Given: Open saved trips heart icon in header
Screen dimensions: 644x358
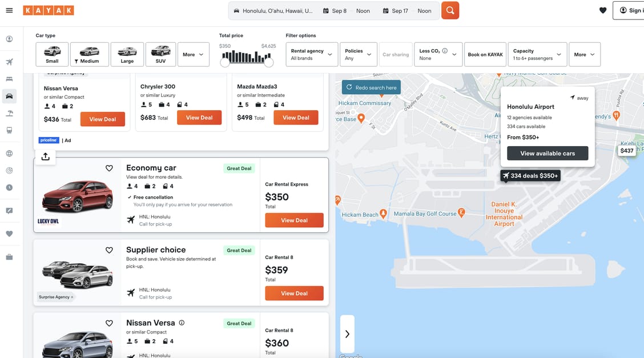Looking at the screenshot, I should pos(603,10).
